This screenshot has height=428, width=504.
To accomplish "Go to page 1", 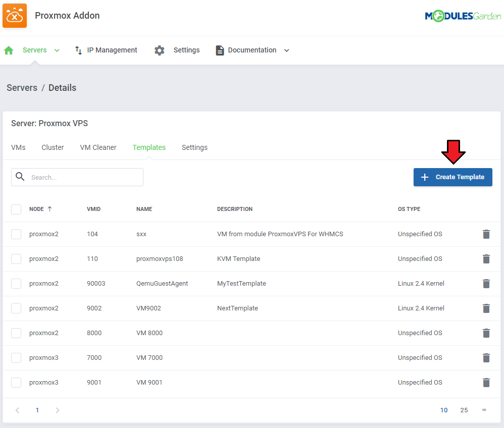I will pyautogui.click(x=37, y=410).
